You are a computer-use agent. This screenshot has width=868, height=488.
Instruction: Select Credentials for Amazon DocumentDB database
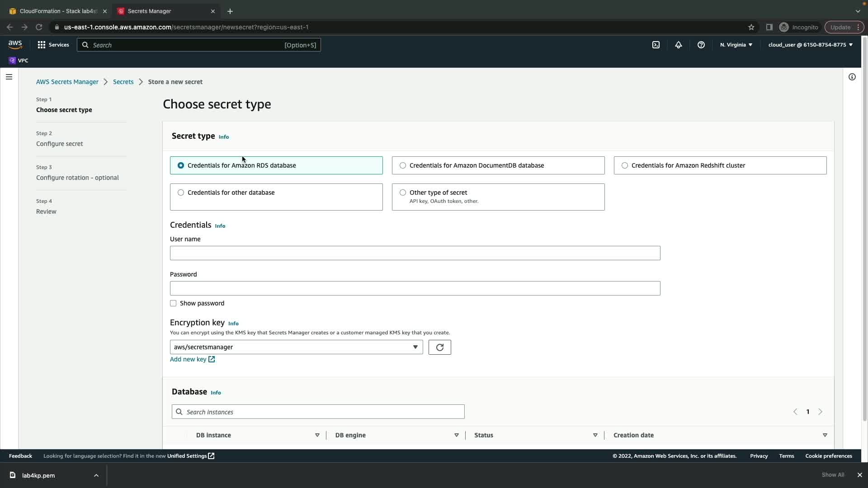coord(403,165)
